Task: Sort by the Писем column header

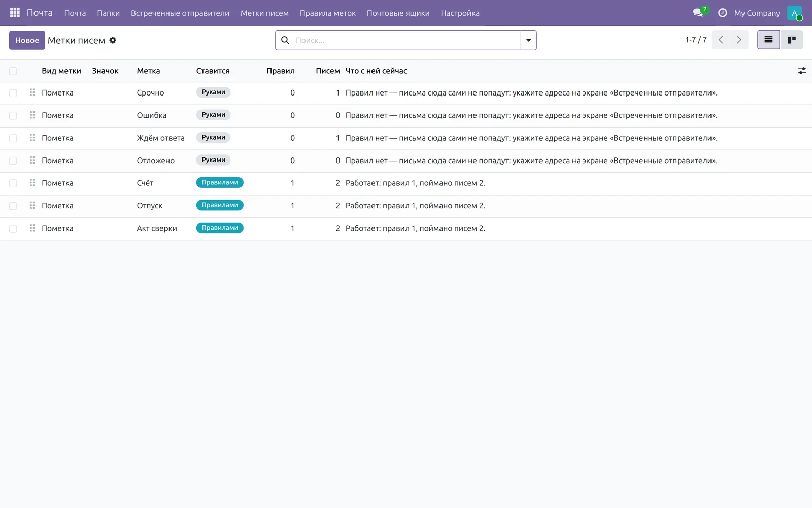Action: (327, 71)
